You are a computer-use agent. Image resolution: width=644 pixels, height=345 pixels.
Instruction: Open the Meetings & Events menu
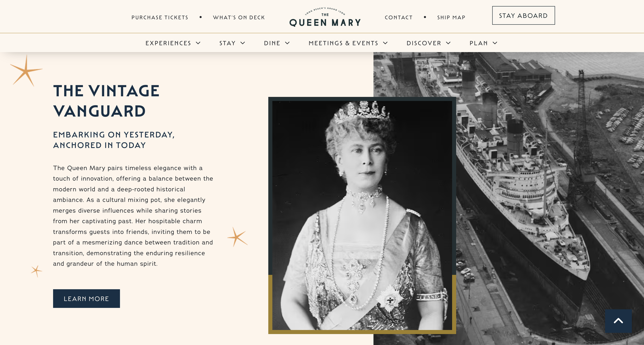tap(343, 43)
